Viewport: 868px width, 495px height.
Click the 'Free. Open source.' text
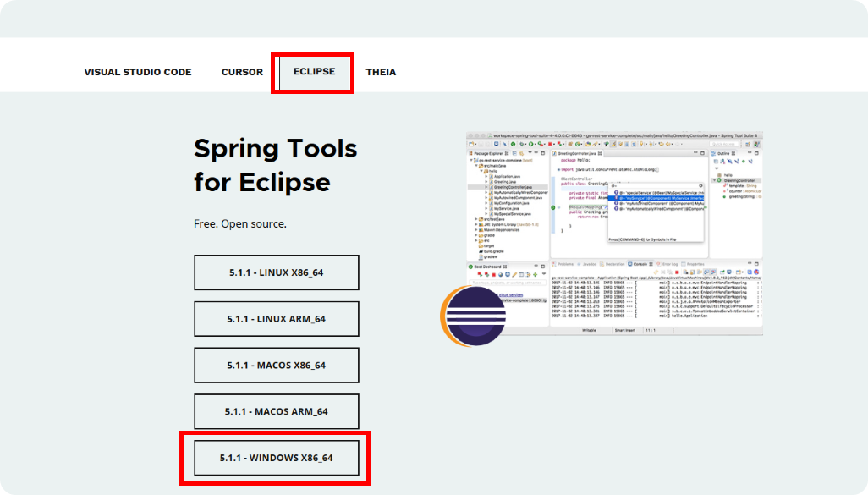[240, 223]
